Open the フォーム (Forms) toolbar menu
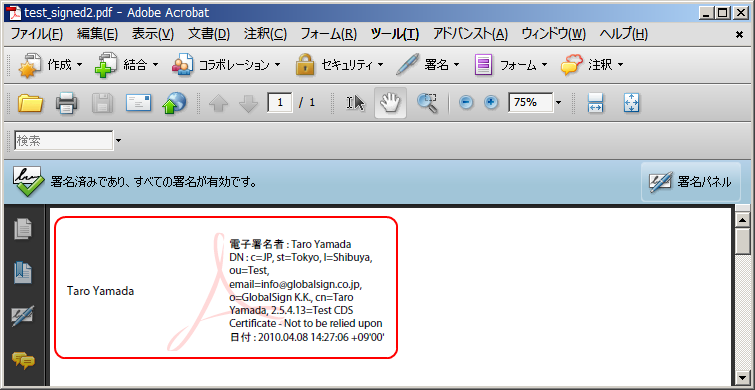 [x=511, y=65]
